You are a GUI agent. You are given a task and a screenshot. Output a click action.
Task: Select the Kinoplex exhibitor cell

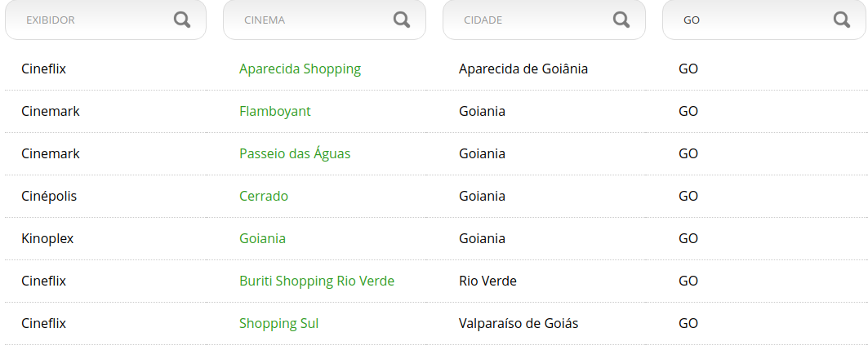[47, 239]
